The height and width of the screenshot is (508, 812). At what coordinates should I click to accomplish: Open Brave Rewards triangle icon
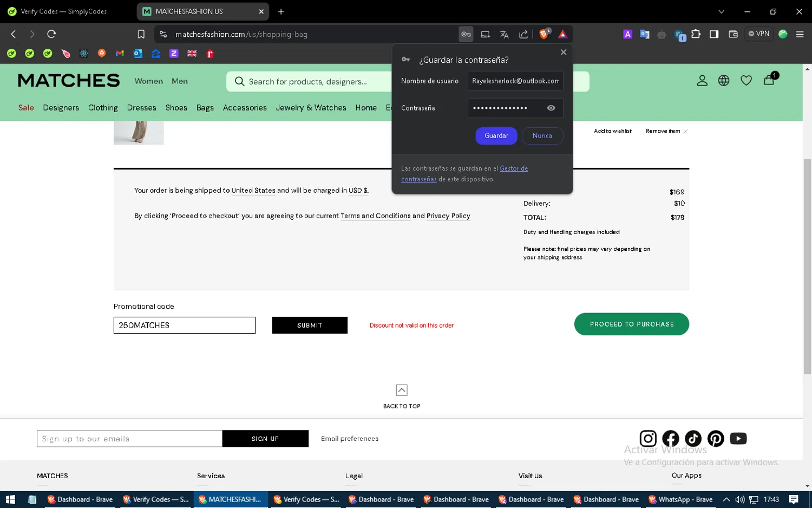click(563, 34)
